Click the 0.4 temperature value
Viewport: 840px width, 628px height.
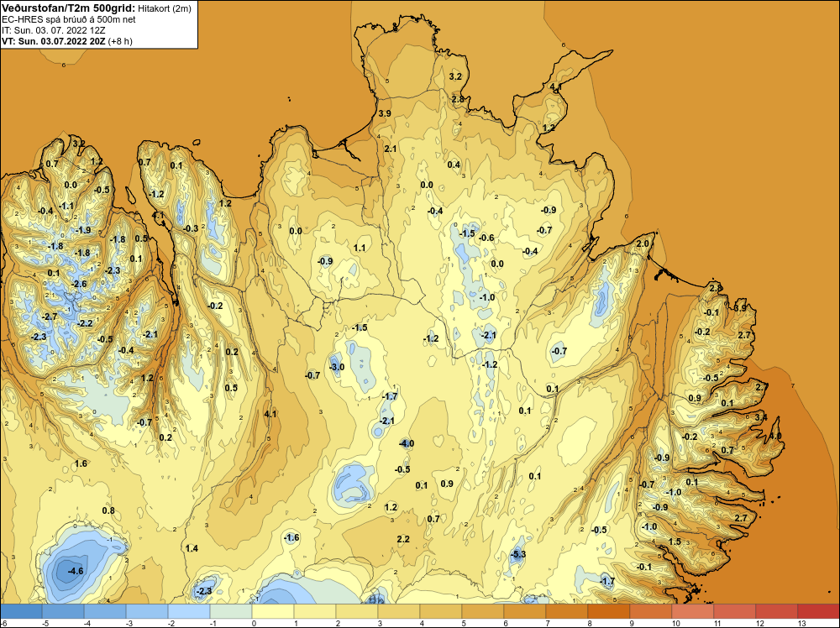click(x=454, y=165)
